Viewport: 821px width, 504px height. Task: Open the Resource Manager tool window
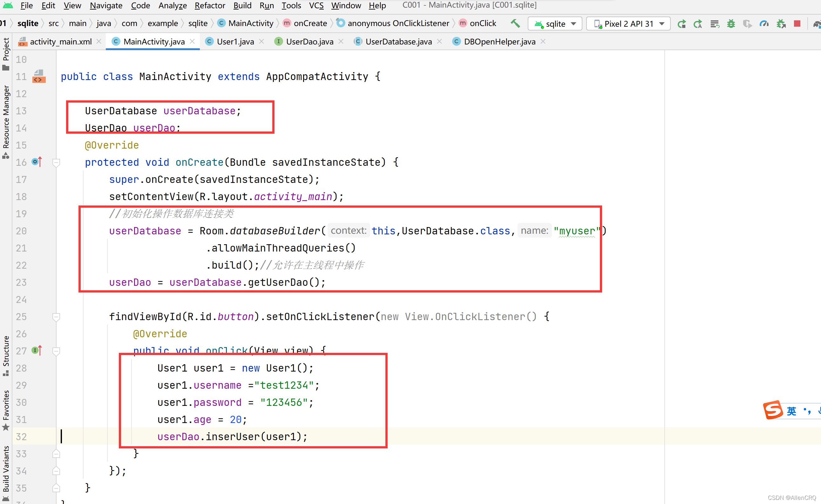pos(6,122)
